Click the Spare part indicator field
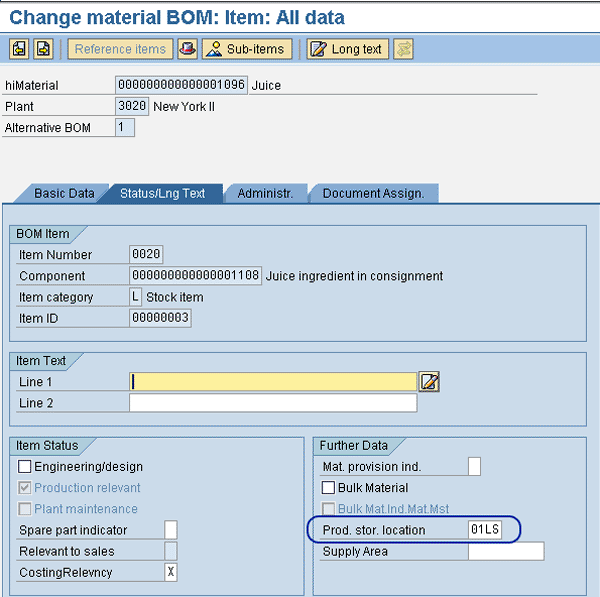The image size is (600, 597). pos(171,529)
